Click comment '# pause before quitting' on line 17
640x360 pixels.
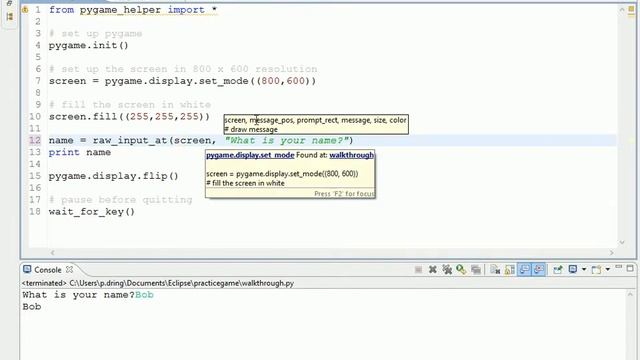(120, 200)
